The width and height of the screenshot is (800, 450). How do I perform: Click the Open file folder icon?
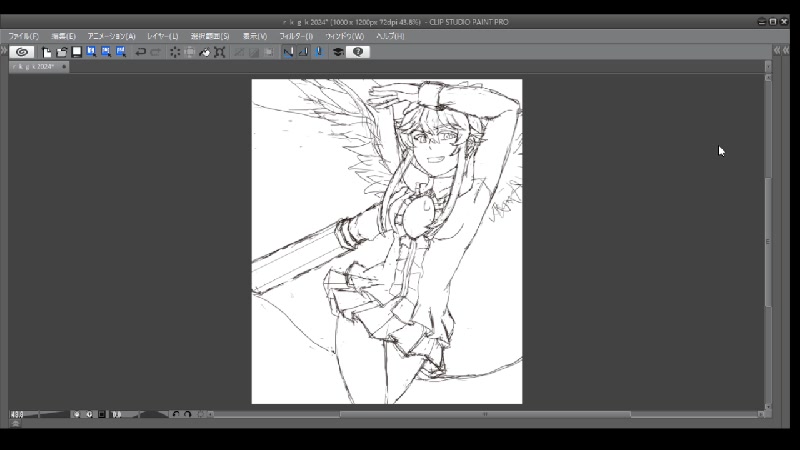click(x=61, y=52)
